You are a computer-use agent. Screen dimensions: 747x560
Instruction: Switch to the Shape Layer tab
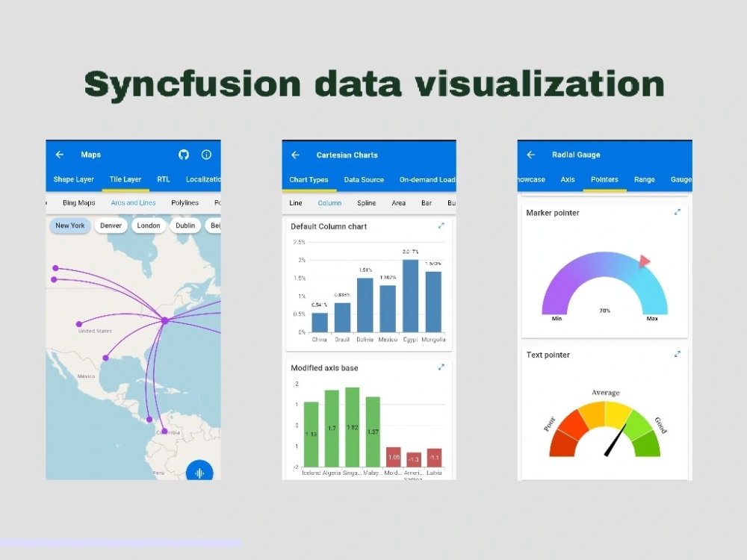click(73, 179)
